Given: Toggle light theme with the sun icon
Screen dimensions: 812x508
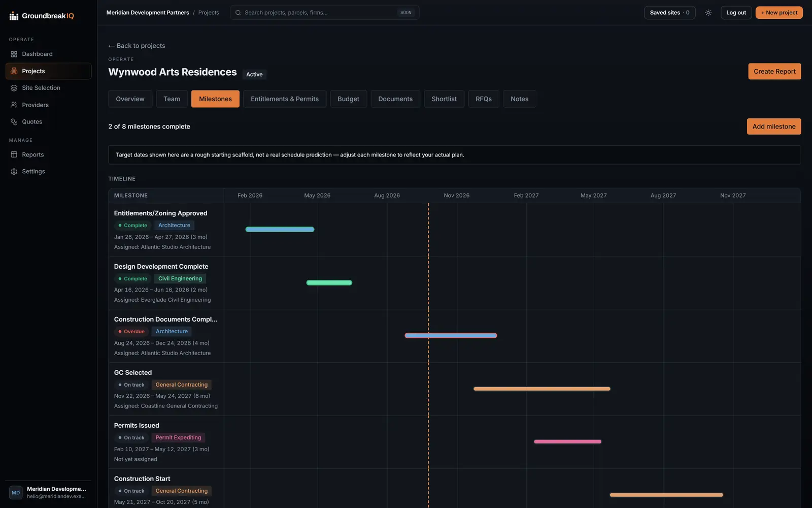Looking at the screenshot, I should pos(708,13).
